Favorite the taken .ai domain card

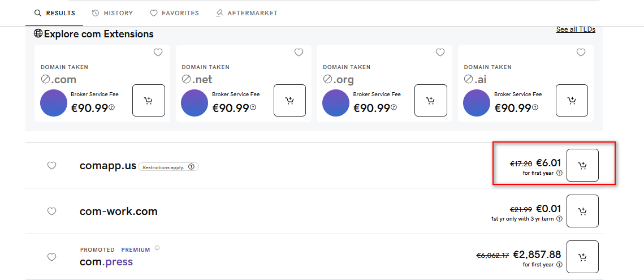(x=581, y=53)
